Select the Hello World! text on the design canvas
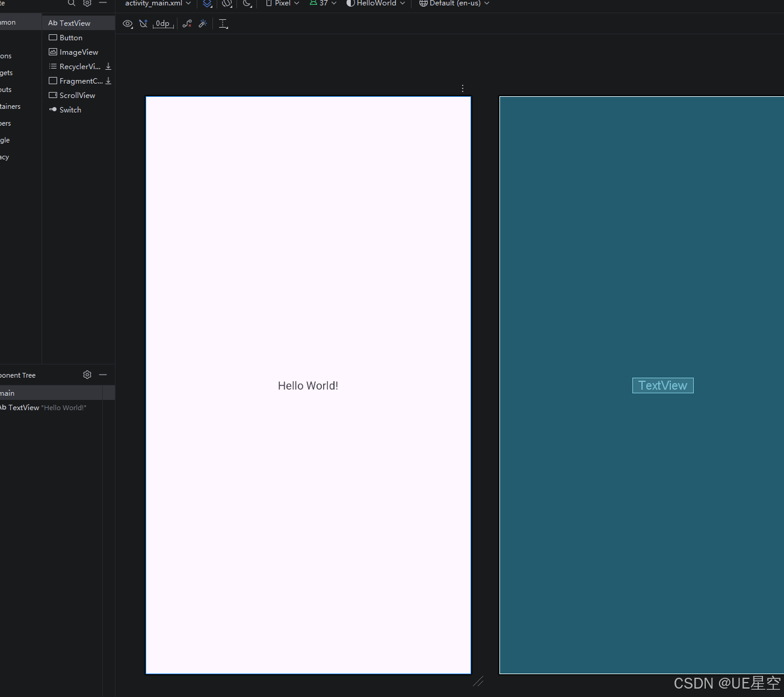 [x=308, y=385]
